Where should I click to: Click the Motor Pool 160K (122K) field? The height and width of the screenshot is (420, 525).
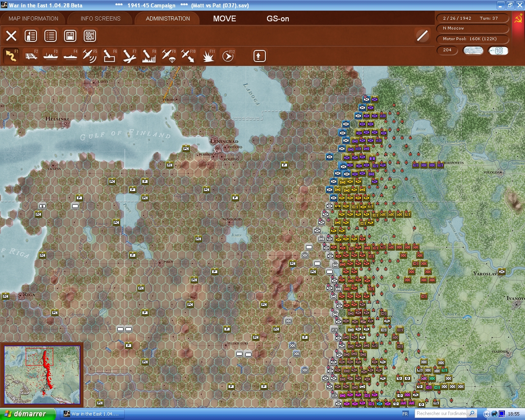pyautogui.click(x=472, y=39)
